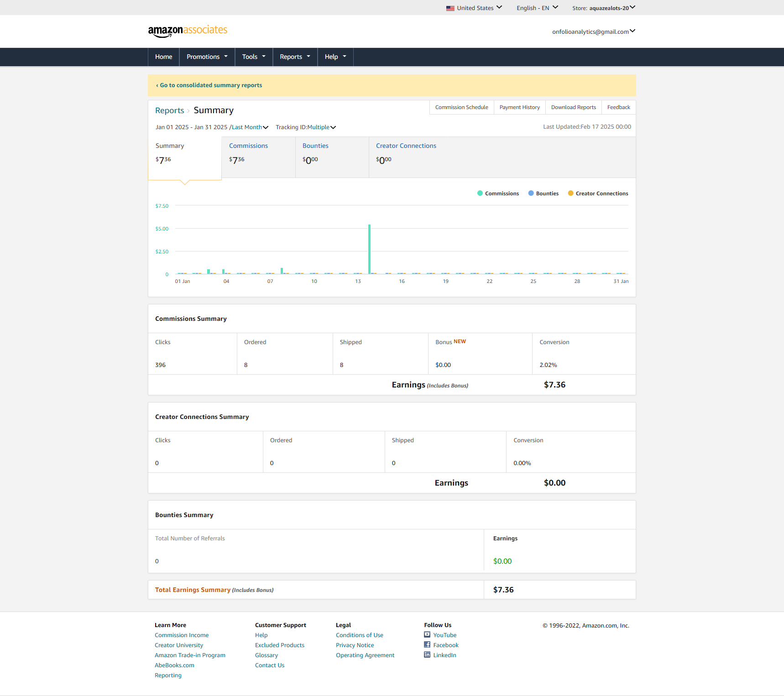Select the Summary earnings tab
The width and height of the screenshot is (784, 696).
click(185, 158)
